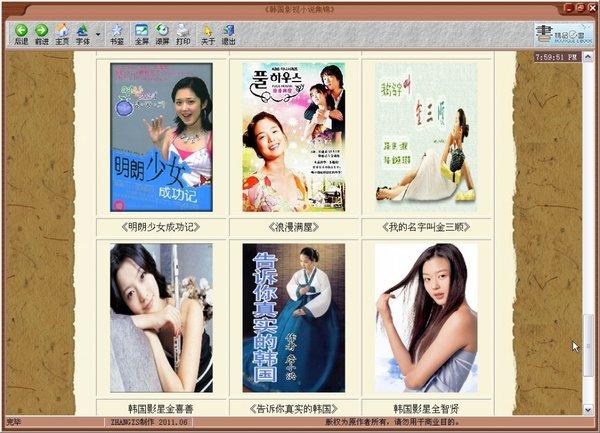Click the caption 《我的名字叫金三顺》
The width and height of the screenshot is (600, 433).
pos(426,227)
